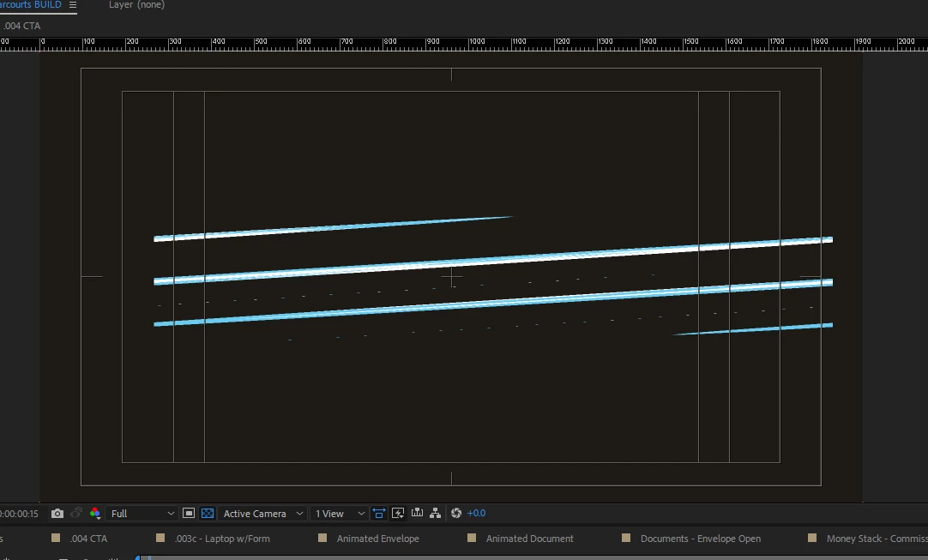The width and height of the screenshot is (928, 560).
Task: Select the Harcourts BUILD composition tab
Action: (x=31, y=5)
